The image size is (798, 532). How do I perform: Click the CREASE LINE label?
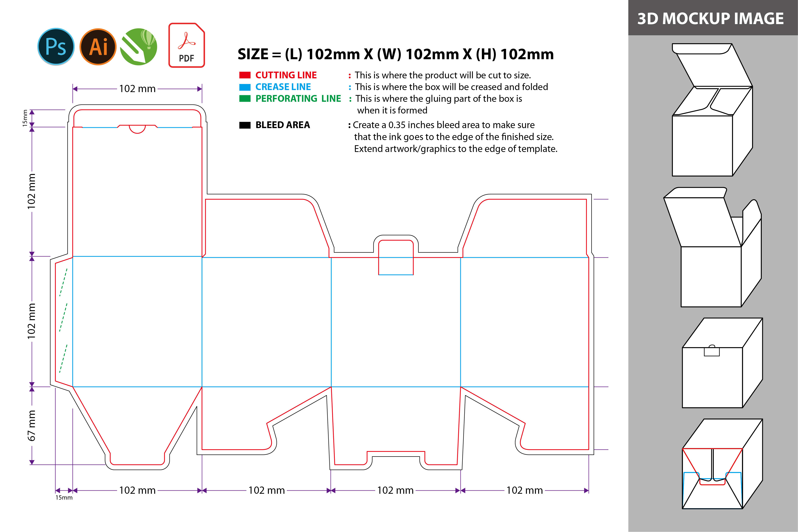coord(283,87)
